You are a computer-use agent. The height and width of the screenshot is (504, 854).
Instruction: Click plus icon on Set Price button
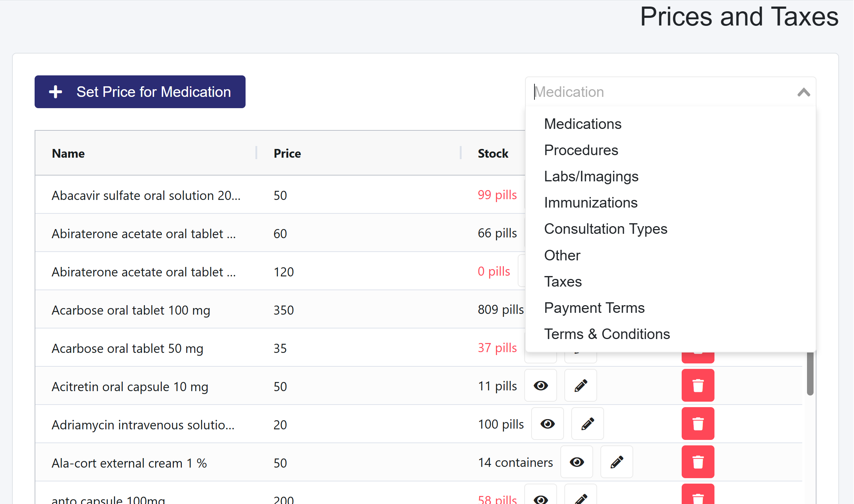[55, 92]
